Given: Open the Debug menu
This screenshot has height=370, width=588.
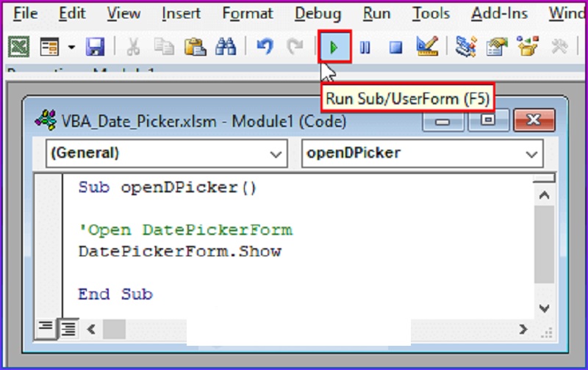Looking at the screenshot, I should [318, 13].
